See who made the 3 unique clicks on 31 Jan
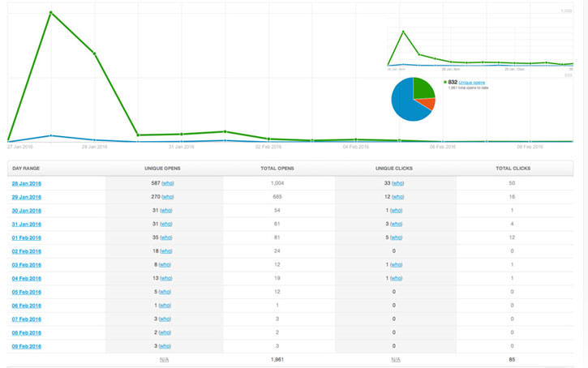Image resolution: width=588 pixels, height=368 pixels. pos(396,224)
